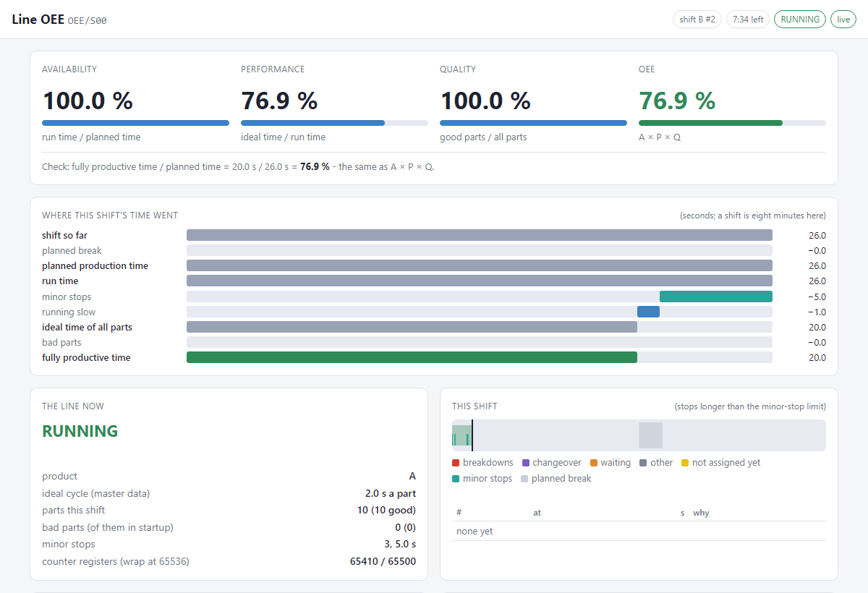
Task: Click the green '76.9 %' OEE value
Action: [x=677, y=101]
